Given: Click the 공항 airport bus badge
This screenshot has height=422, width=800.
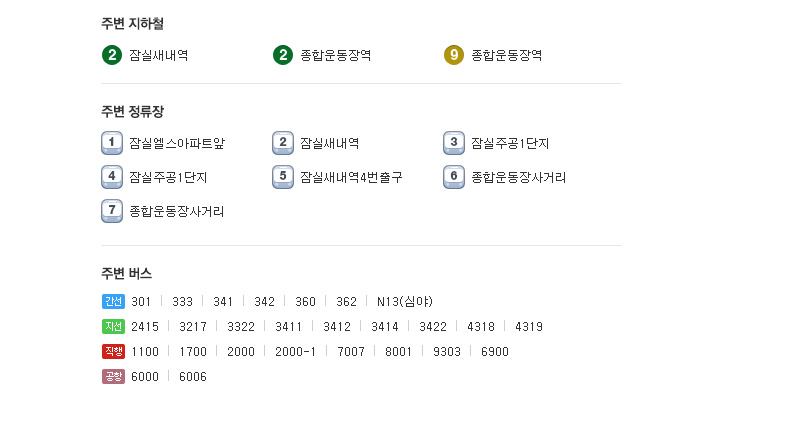Looking at the screenshot, I should point(113,377).
